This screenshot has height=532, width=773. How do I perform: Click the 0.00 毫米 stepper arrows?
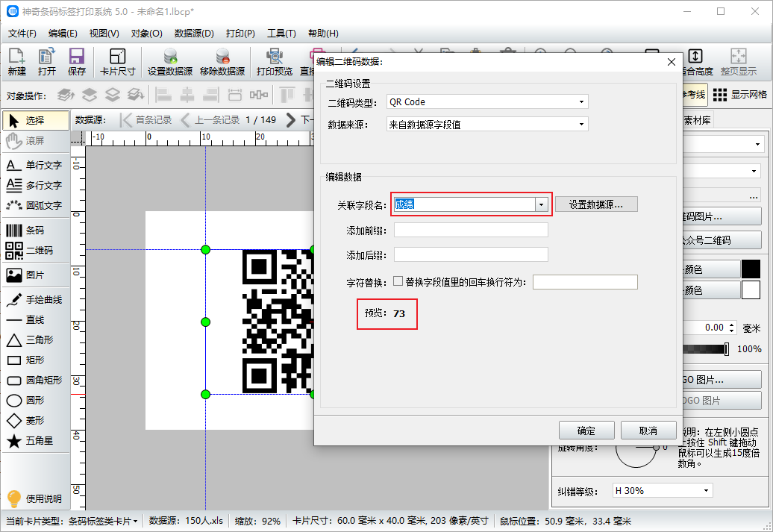pyautogui.click(x=731, y=328)
